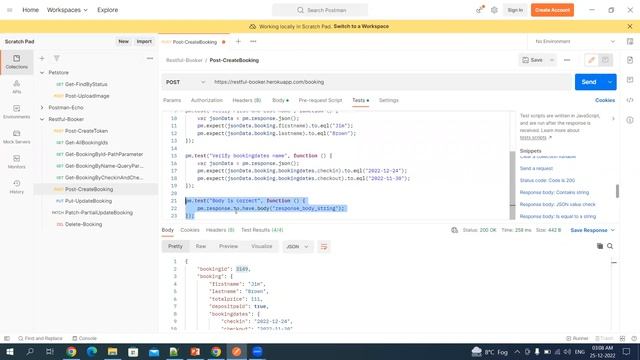Collapse the Petstore collection
This screenshot has width=640, height=360.
click(42, 72)
